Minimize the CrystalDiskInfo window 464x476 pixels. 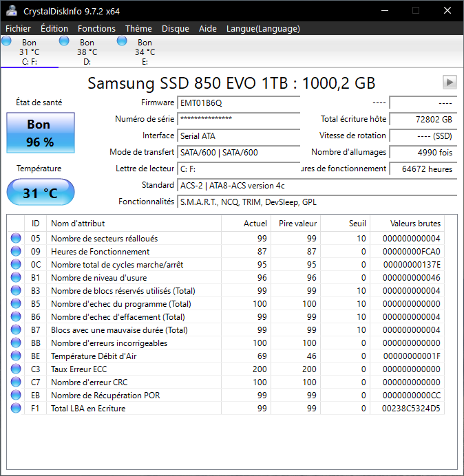[x=385, y=10]
